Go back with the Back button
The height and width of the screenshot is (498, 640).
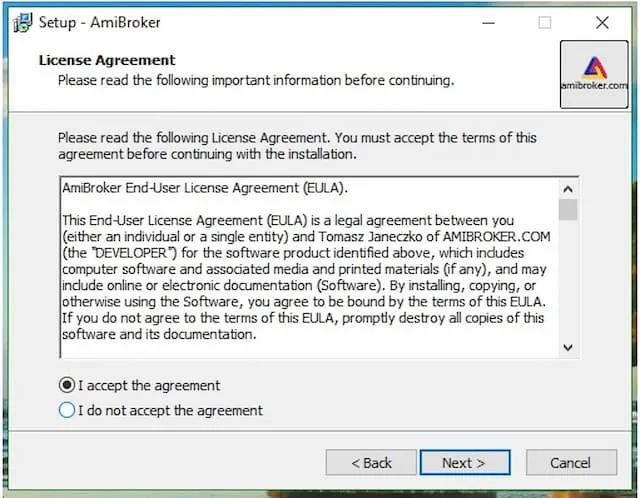pyautogui.click(x=371, y=463)
